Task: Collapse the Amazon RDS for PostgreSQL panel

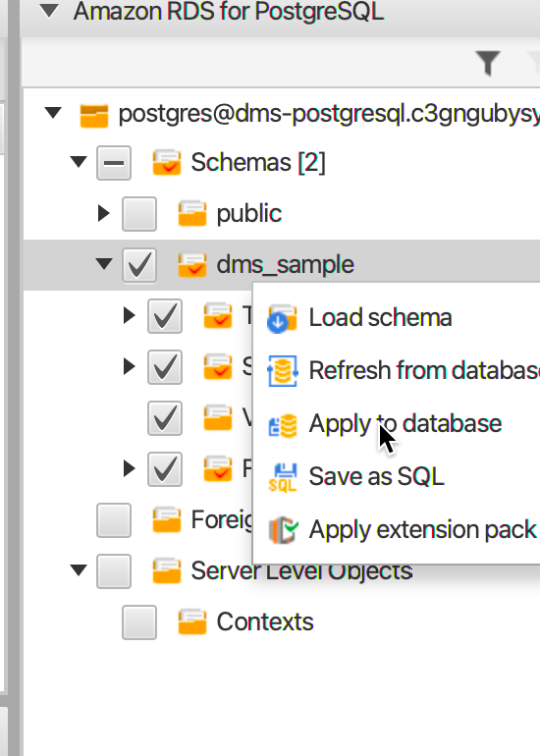Action: 49,11
